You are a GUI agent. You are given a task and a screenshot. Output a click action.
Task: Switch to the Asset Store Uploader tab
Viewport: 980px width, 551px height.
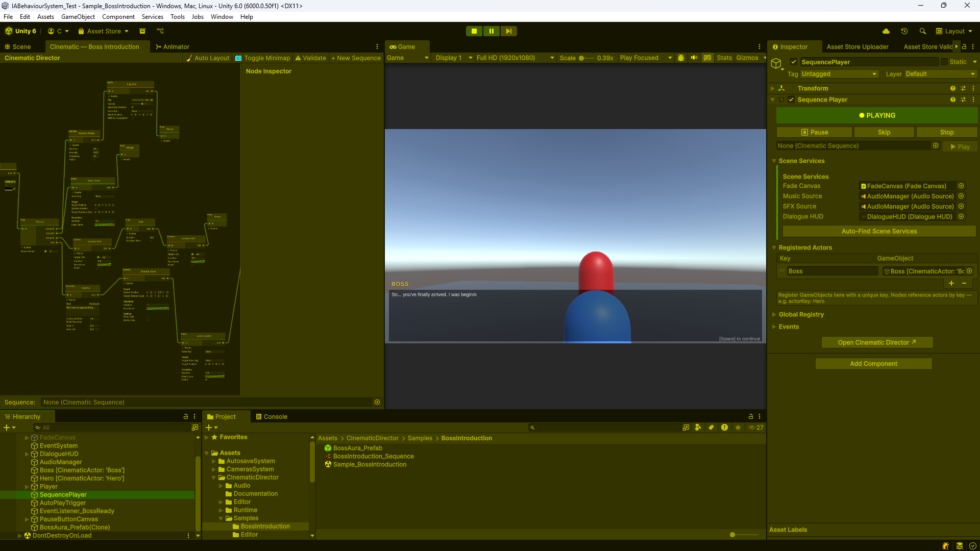pos(857,46)
